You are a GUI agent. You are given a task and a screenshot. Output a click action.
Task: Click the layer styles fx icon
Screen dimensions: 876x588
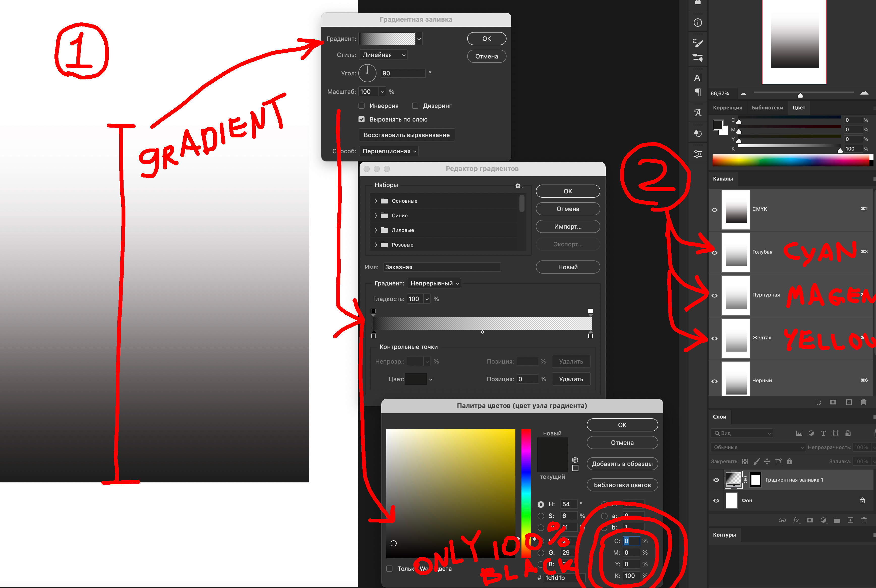[x=796, y=520]
